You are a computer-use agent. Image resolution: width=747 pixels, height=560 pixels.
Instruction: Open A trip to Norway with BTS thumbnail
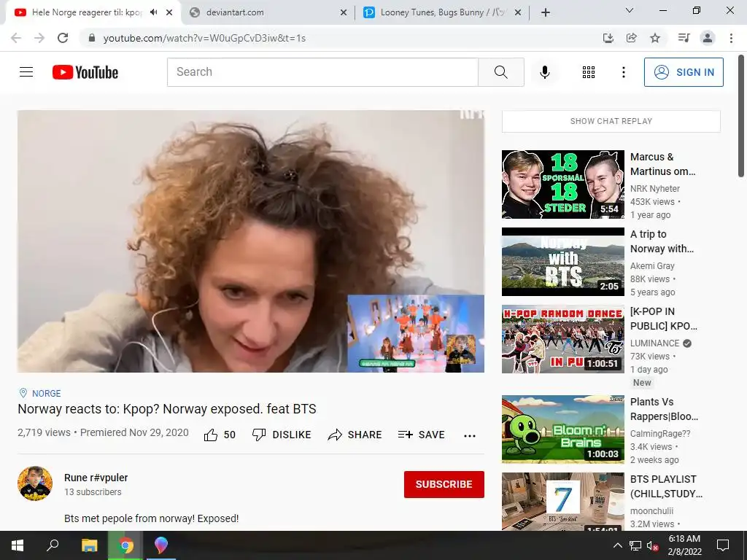point(562,262)
